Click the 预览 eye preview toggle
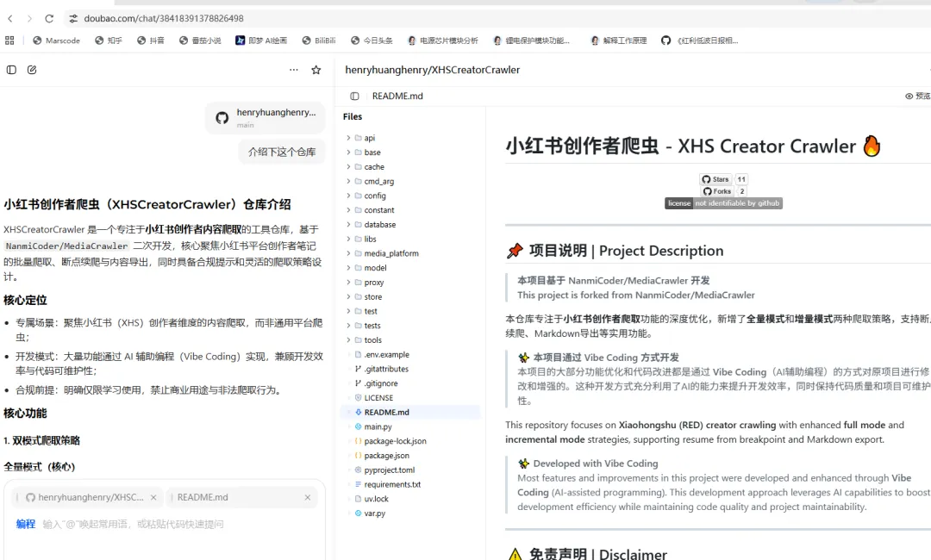Image resolution: width=931 pixels, height=560 pixels. point(917,96)
